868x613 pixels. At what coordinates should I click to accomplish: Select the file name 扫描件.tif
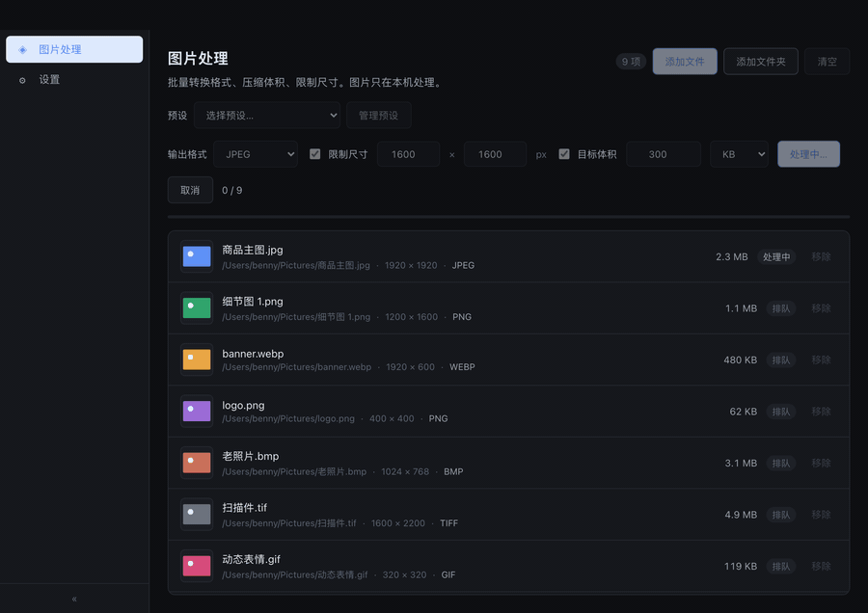coord(245,508)
